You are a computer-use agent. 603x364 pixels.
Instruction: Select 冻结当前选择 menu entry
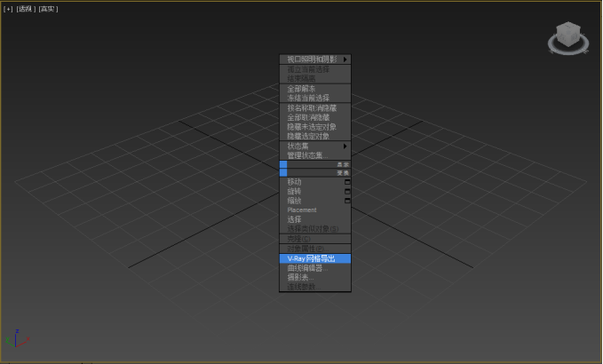315,98
